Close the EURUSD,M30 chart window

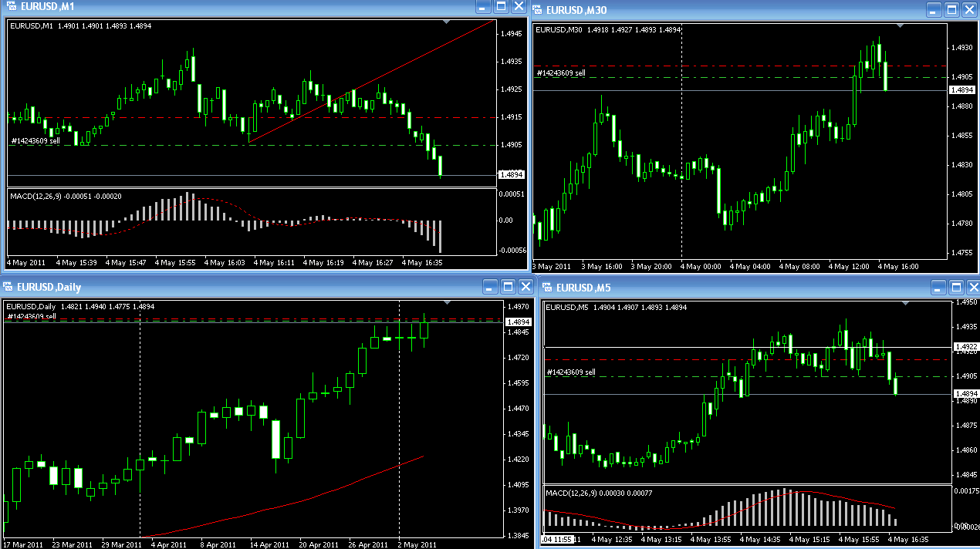click(969, 10)
